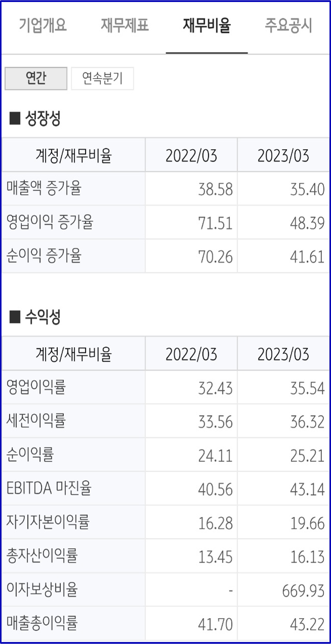This screenshot has width=331, height=644.
Task: Click the 자기자본이익률 row label
Action: coord(47,522)
